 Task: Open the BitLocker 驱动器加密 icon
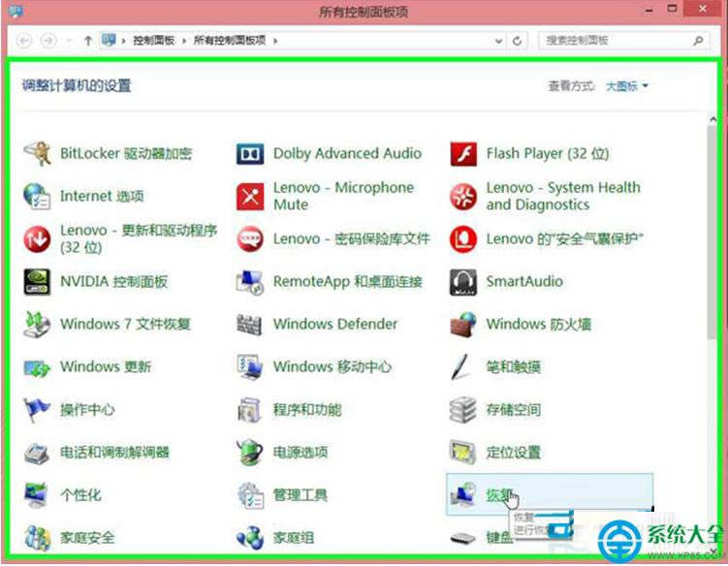tap(37, 154)
